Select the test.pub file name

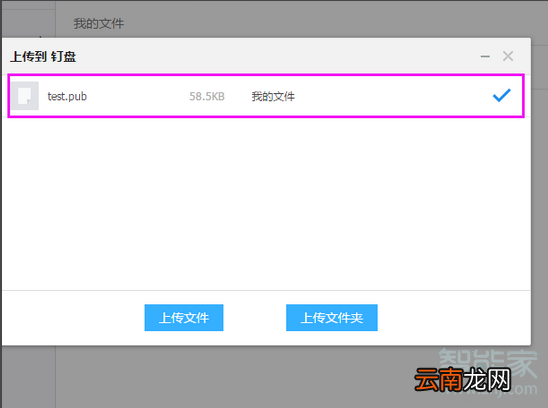point(67,96)
